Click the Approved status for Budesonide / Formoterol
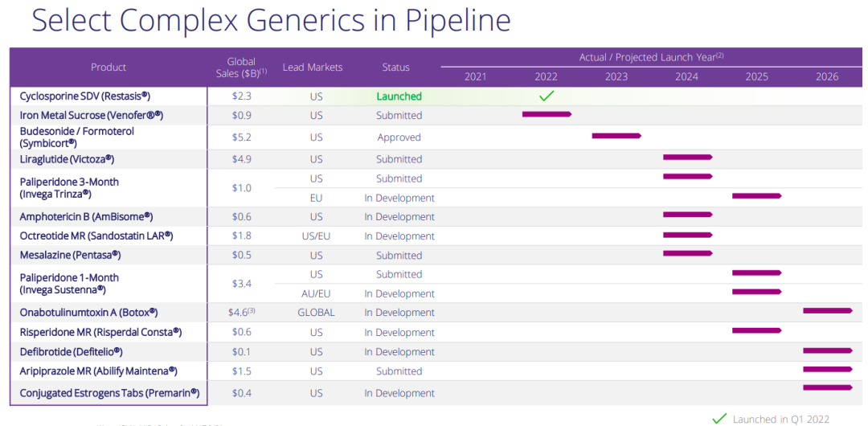Image resolution: width=868 pixels, height=426 pixels. point(399,137)
